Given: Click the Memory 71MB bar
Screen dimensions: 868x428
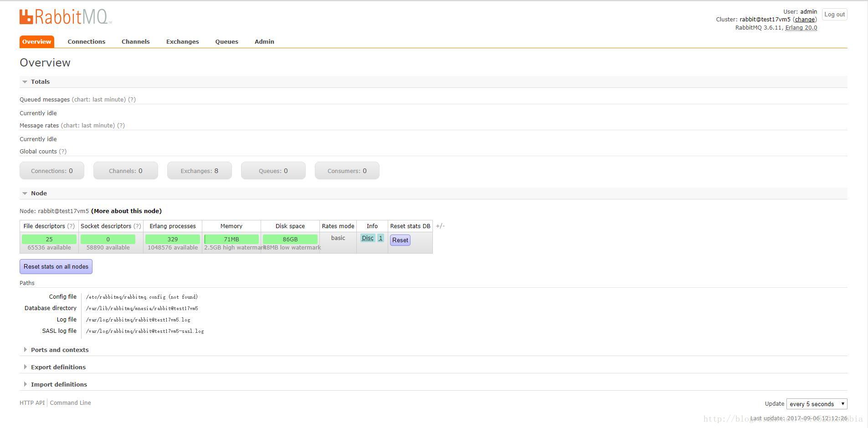Looking at the screenshot, I should 231,239.
